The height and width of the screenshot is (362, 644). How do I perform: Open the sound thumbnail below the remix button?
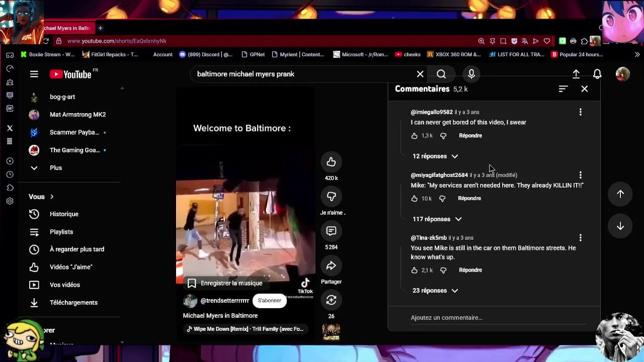(331, 332)
